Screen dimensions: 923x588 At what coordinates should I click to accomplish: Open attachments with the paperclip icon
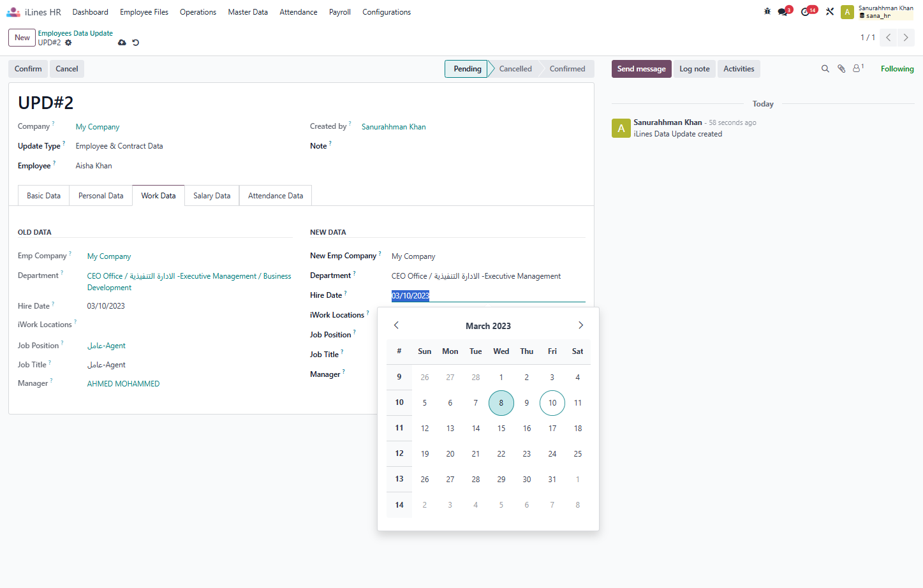[x=841, y=69]
